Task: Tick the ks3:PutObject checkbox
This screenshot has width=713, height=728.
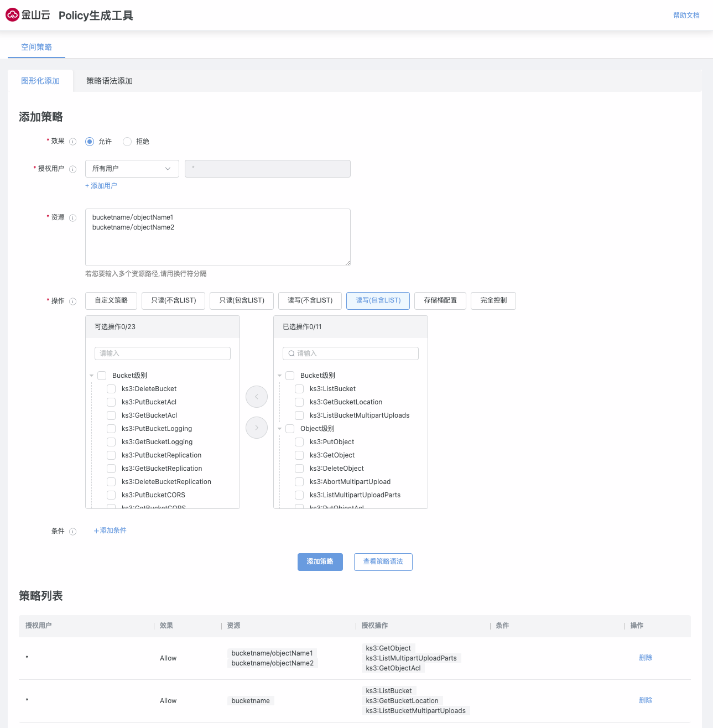Action: 299,442
